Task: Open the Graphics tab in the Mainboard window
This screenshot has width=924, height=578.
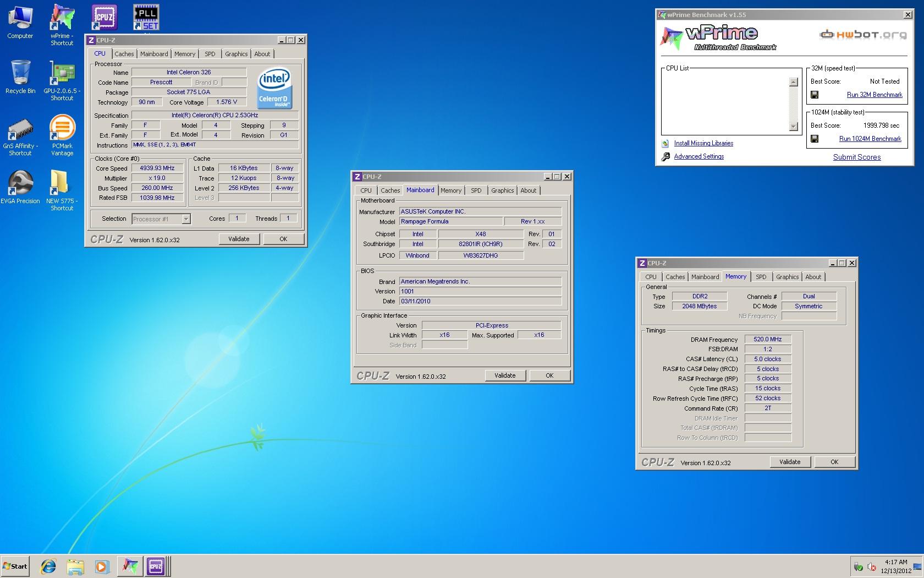Action: [x=503, y=190]
